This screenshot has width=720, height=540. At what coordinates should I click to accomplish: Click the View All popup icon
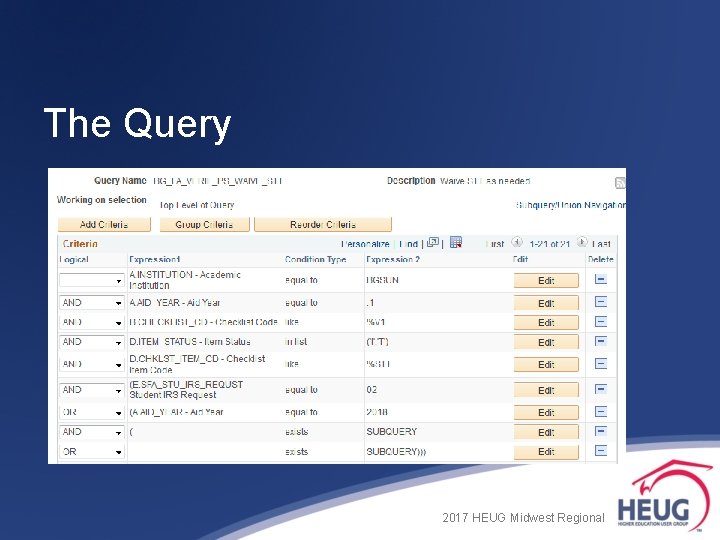(433, 242)
